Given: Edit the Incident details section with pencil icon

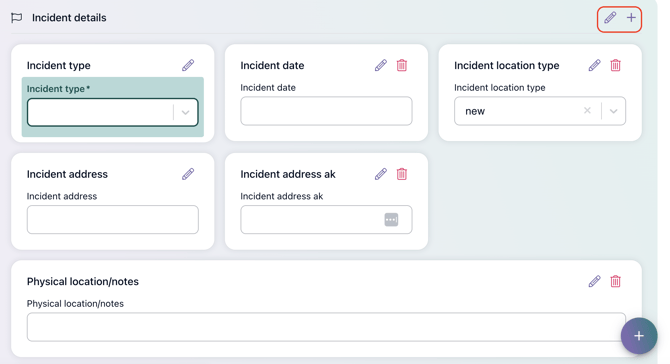Looking at the screenshot, I should pos(610,18).
